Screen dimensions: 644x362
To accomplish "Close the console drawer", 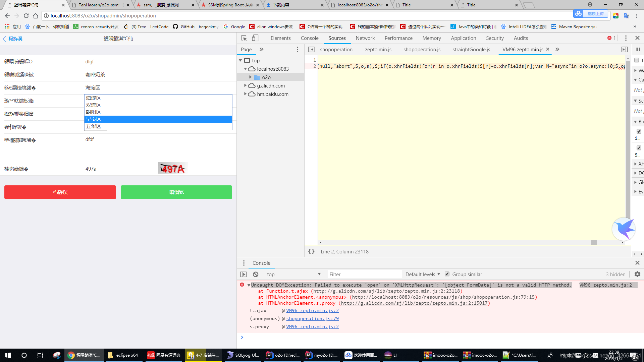I will tap(637, 263).
